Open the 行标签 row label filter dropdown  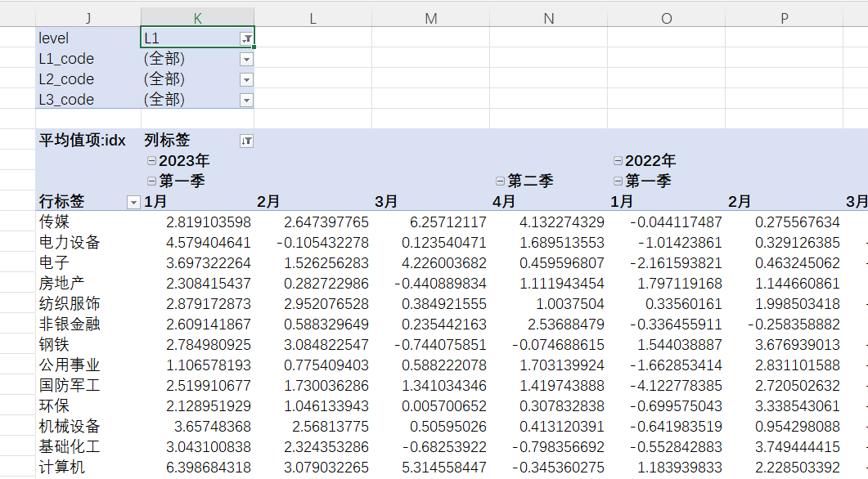pyautogui.click(x=133, y=203)
